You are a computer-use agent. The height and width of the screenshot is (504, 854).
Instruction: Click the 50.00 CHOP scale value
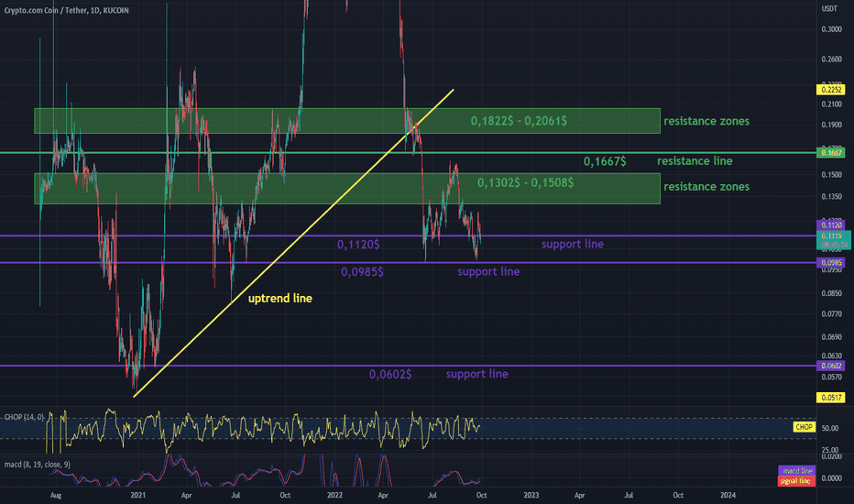830,428
